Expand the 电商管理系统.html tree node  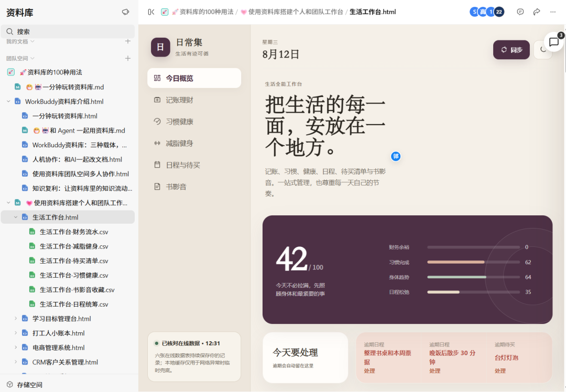(x=16, y=347)
